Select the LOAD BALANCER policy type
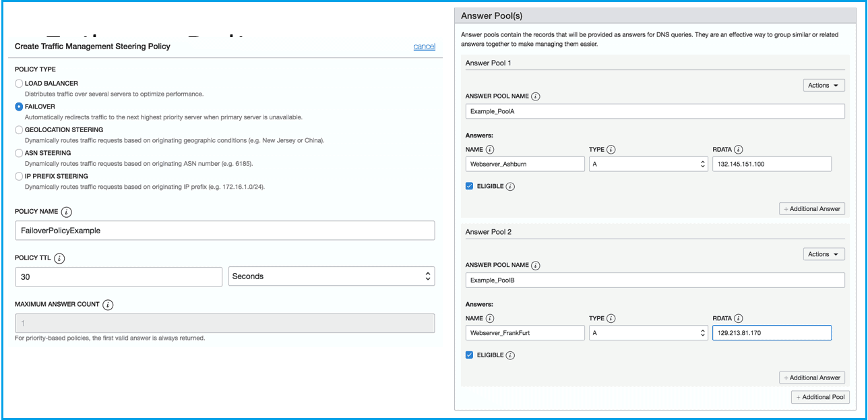The height and width of the screenshot is (420, 868). click(18, 83)
